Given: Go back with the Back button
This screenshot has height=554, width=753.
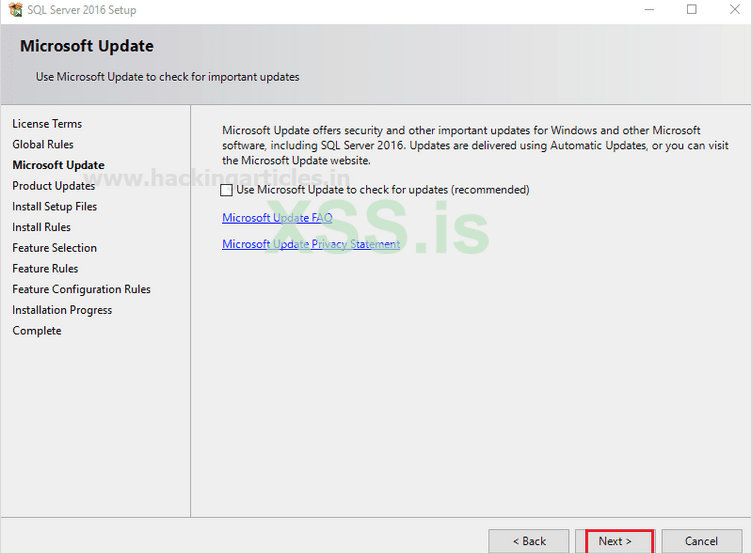Looking at the screenshot, I should 529,541.
